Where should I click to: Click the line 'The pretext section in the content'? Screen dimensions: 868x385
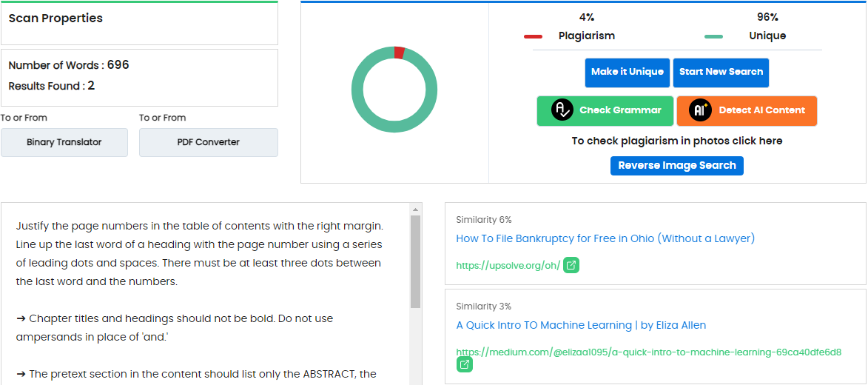coord(197,374)
